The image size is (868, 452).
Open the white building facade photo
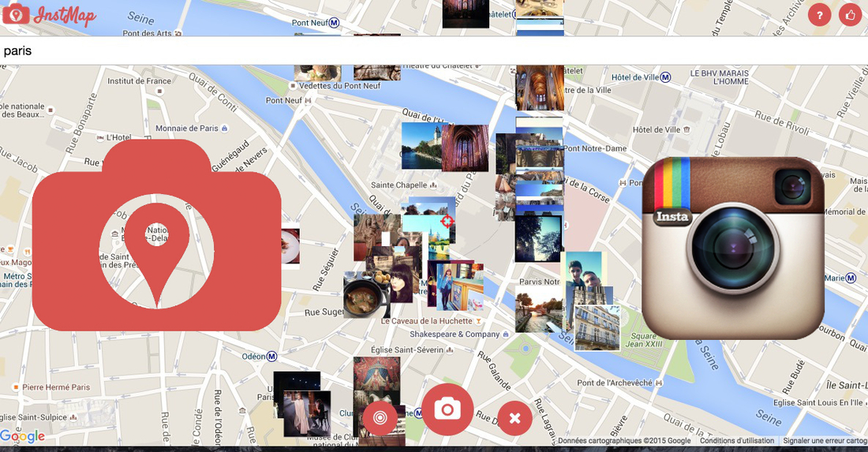[597, 327]
